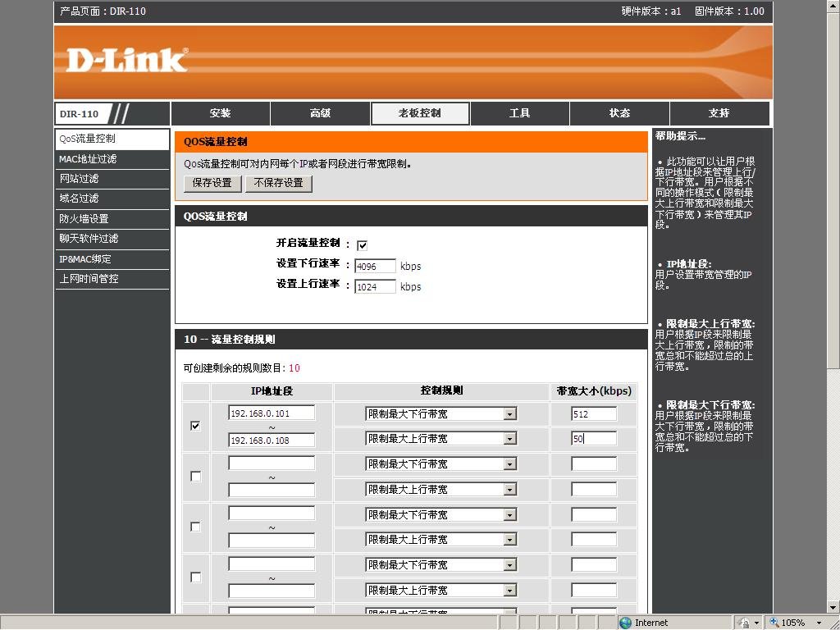Screen dimensions: 840x630
Task: Click the 设置下行速率 input field
Action: pyautogui.click(x=374, y=266)
